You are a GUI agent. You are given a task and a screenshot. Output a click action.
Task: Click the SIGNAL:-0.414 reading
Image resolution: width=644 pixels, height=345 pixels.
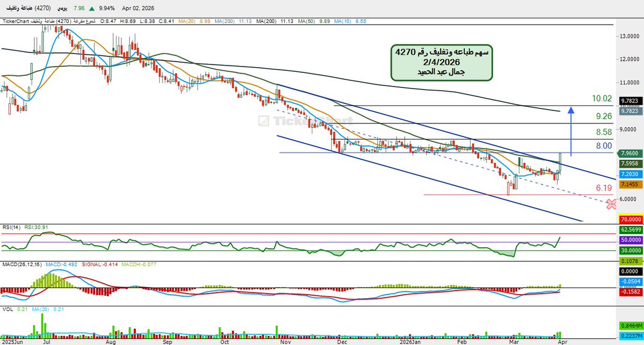click(x=99, y=265)
